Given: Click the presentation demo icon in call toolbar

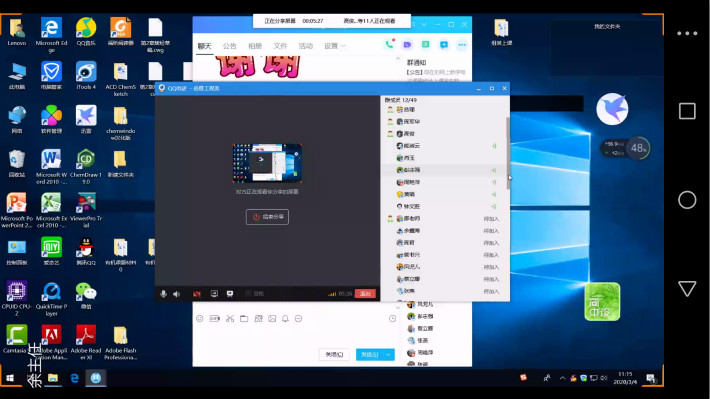Looking at the screenshot, I should tap(230, 293).
